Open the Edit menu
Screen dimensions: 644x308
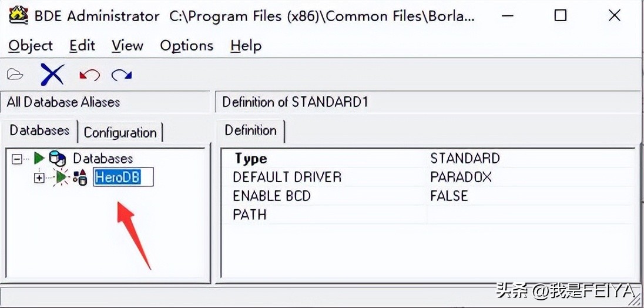82,46
